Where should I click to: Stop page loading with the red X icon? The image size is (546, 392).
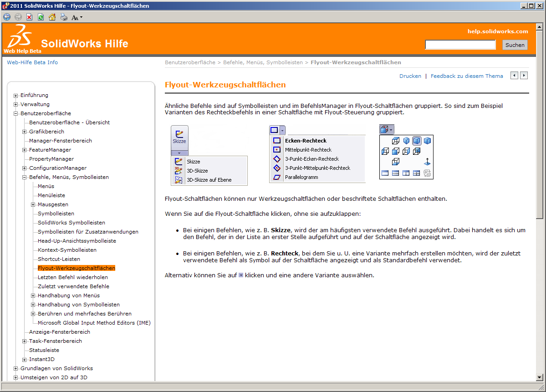[x=30, y=17]
